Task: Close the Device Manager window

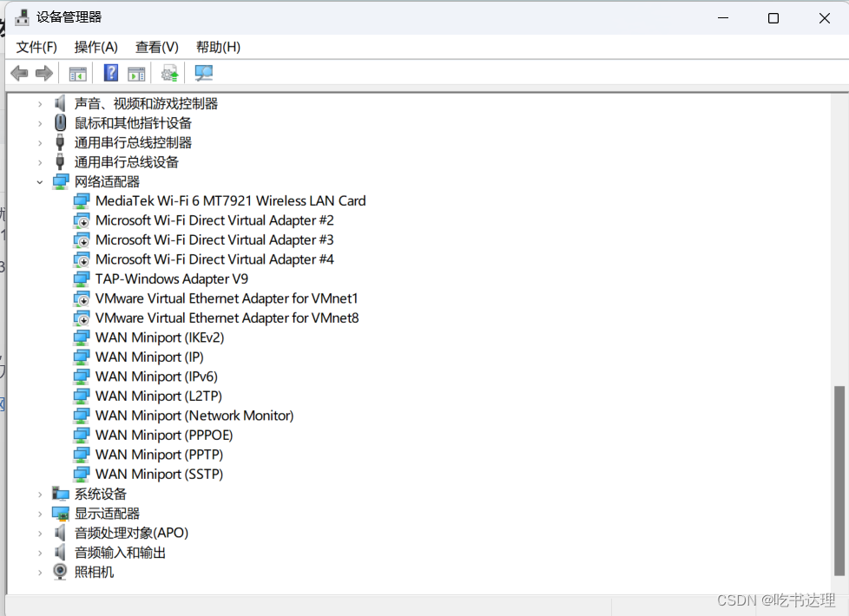Action: click(824, 18)
